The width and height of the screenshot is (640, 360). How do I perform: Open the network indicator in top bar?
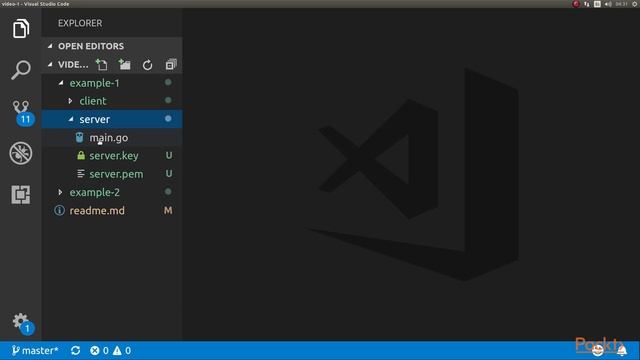[587, 4]
